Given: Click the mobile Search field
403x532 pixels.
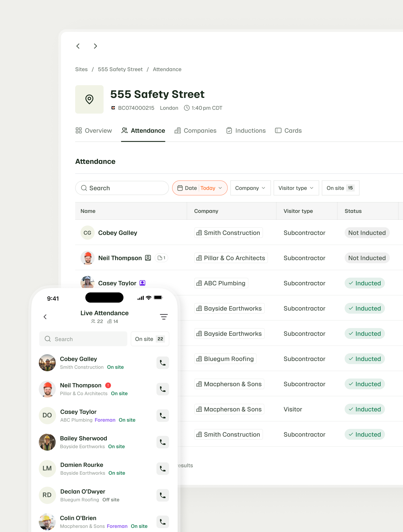Looking at the screenshot, I should click(83, 339).
